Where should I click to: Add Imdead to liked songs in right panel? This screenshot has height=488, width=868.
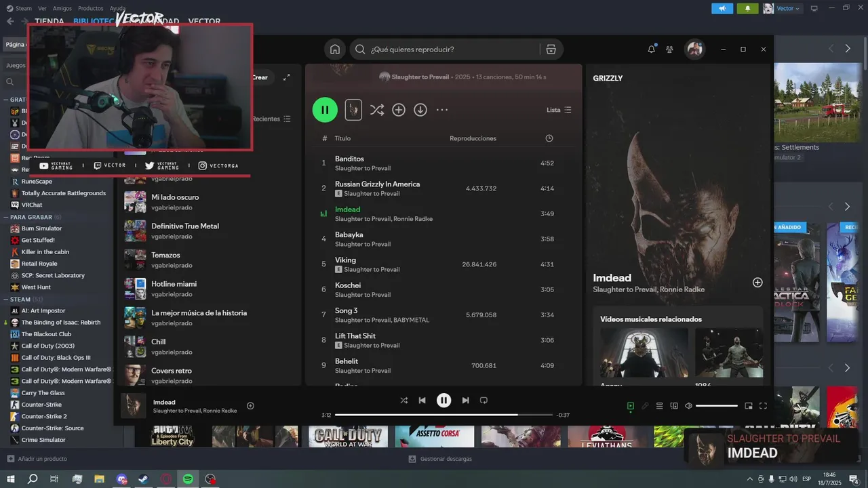(757, 282)
